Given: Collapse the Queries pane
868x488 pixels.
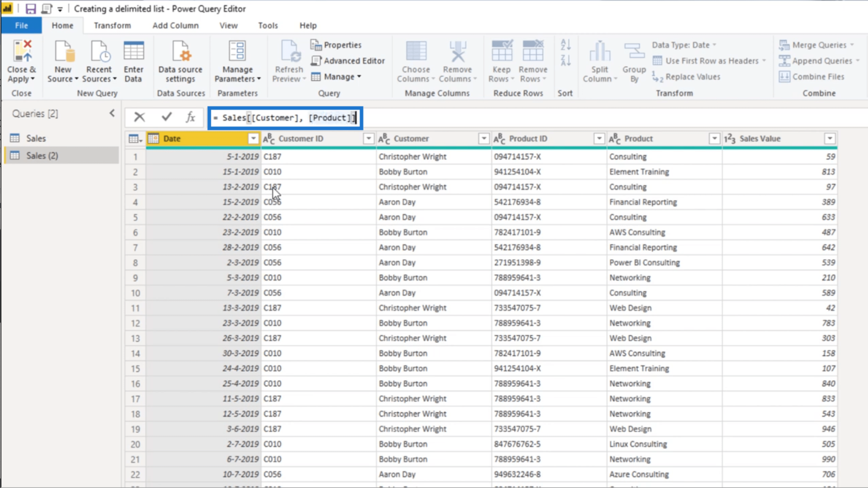Looking at the screenshot, I should pyautogui.click(x=112, y=113).
